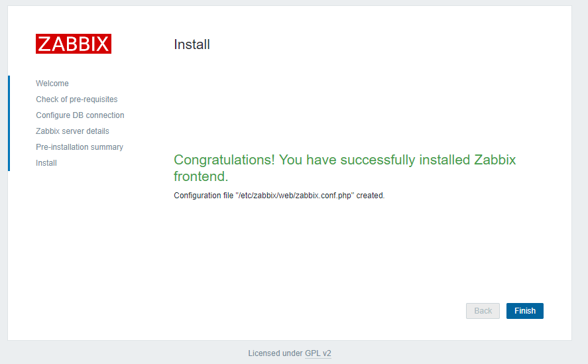Open the Pre-installation summary step

(x=80, y=147)
